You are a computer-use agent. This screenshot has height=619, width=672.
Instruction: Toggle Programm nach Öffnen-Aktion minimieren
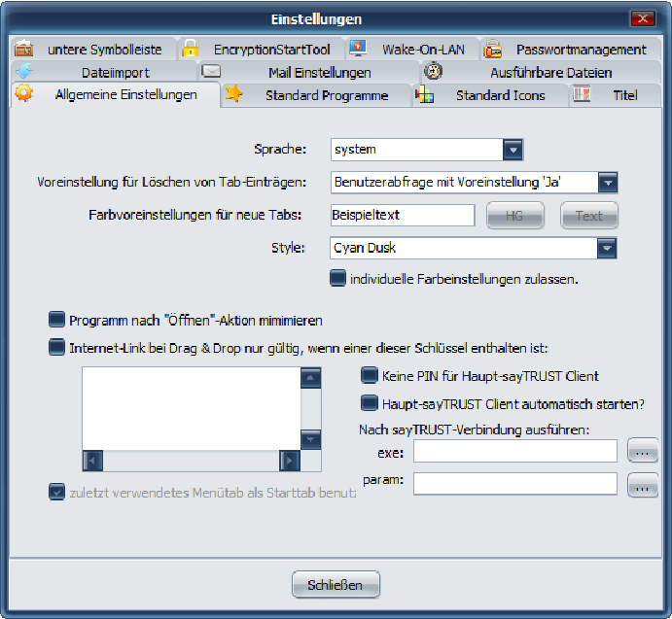(57, 319)
